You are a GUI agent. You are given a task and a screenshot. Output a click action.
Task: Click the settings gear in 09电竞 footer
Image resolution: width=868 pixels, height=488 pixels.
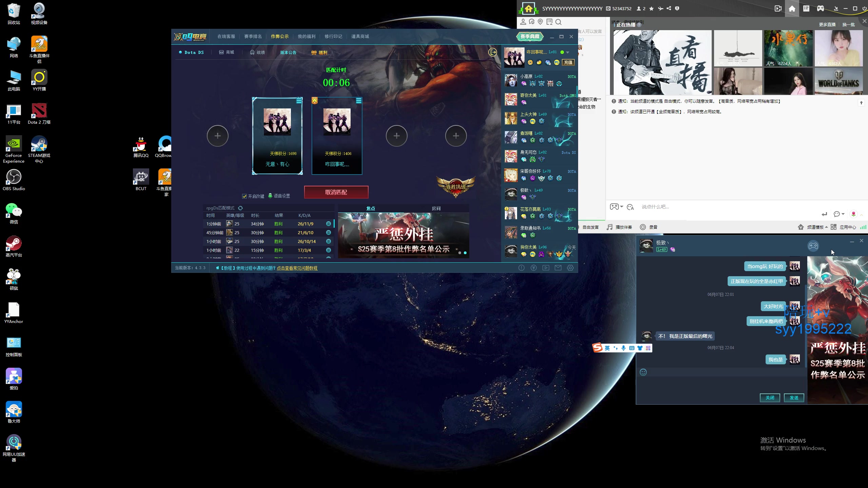[x=570, y=268]
